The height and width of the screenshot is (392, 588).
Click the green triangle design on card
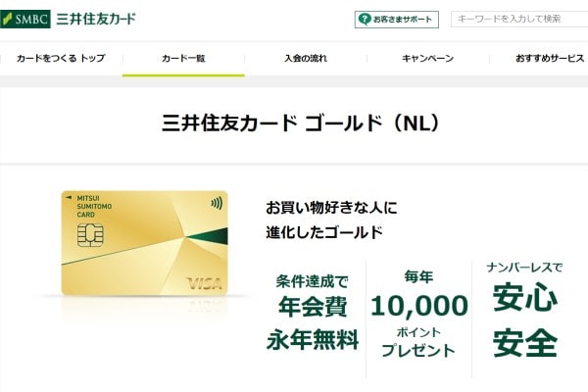point(208,236)
